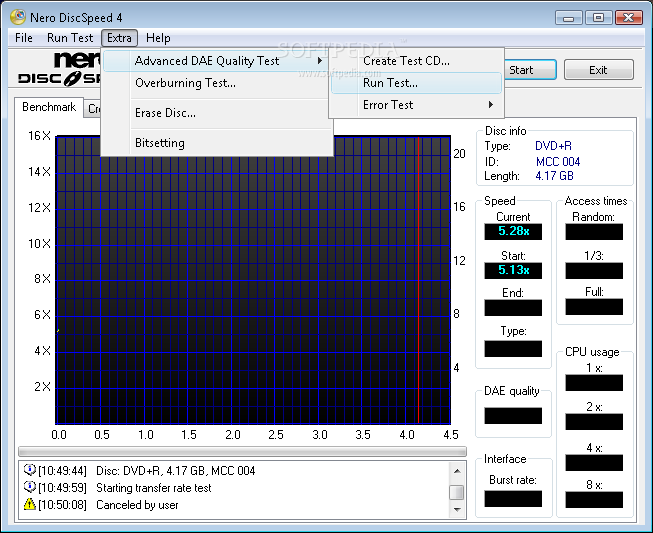Click the 'Disc: DVD+R, 4.17 GB, MCC 004' log line

click(175, 471)
